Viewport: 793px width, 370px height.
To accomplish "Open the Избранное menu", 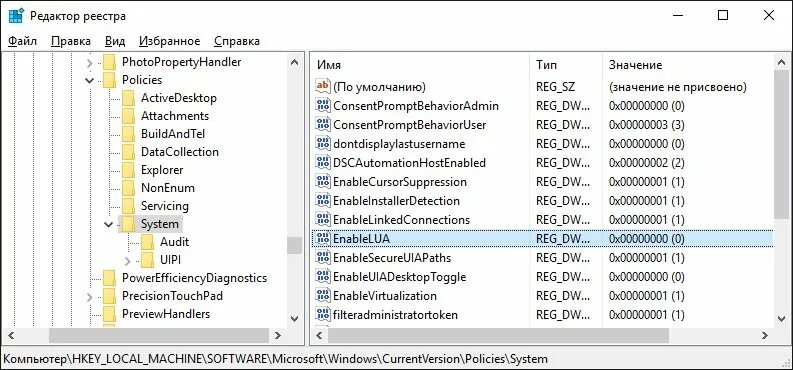I will (x=169, y=41).
